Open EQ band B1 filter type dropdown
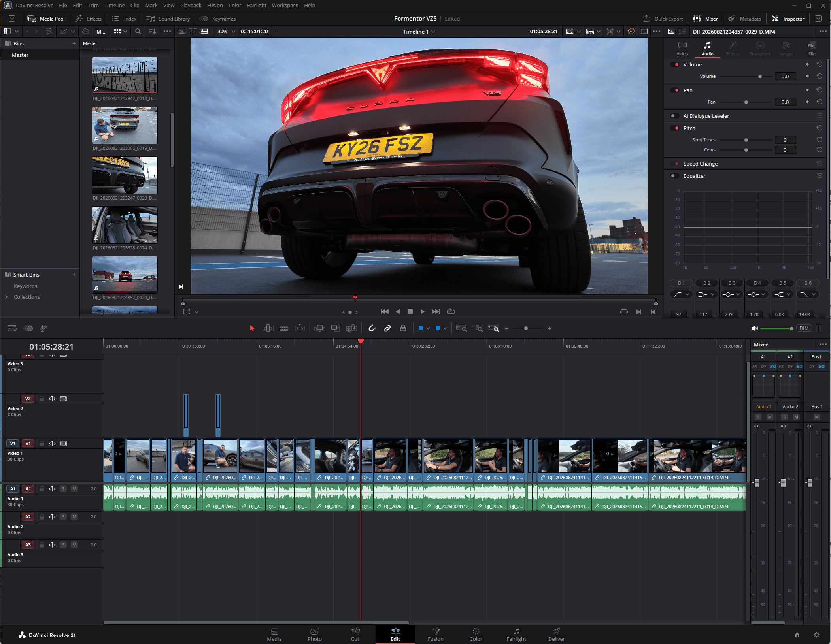This screenshot has height=644, width=831. pyautogui.click(x=682, y=294)
